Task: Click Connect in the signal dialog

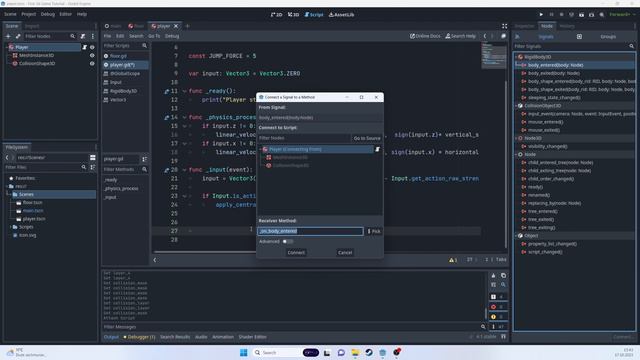Action: pyautogui.click(x=296, y=252)
